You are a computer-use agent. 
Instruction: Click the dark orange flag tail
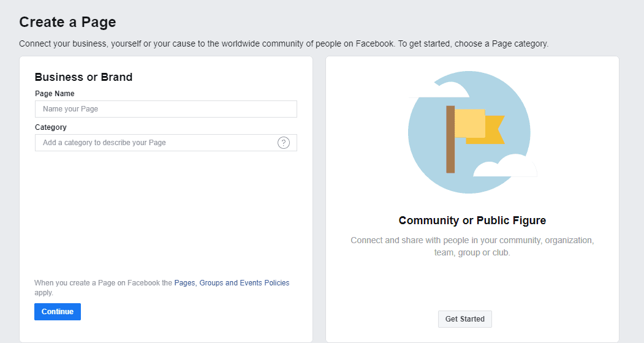(x=495, y=130)
